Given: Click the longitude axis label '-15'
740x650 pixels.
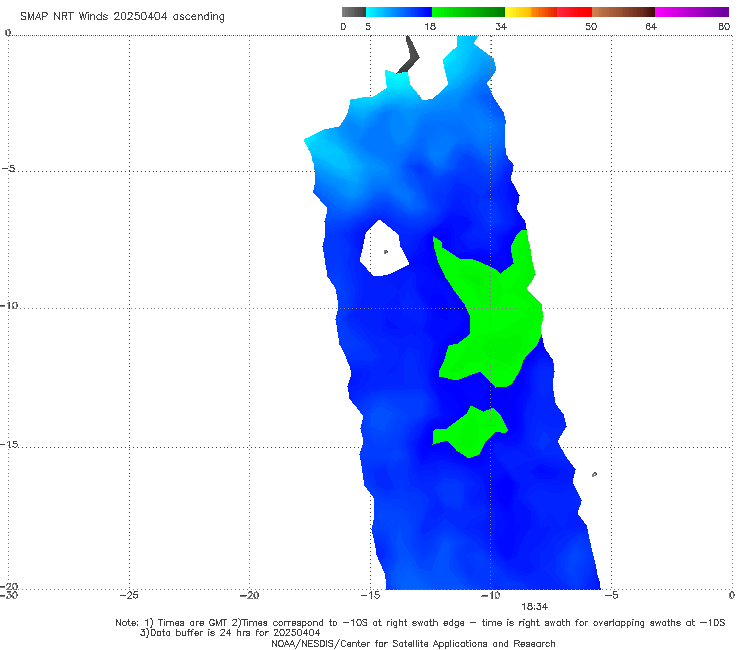Looking at the screenshot, I should [x=370, y=595].
